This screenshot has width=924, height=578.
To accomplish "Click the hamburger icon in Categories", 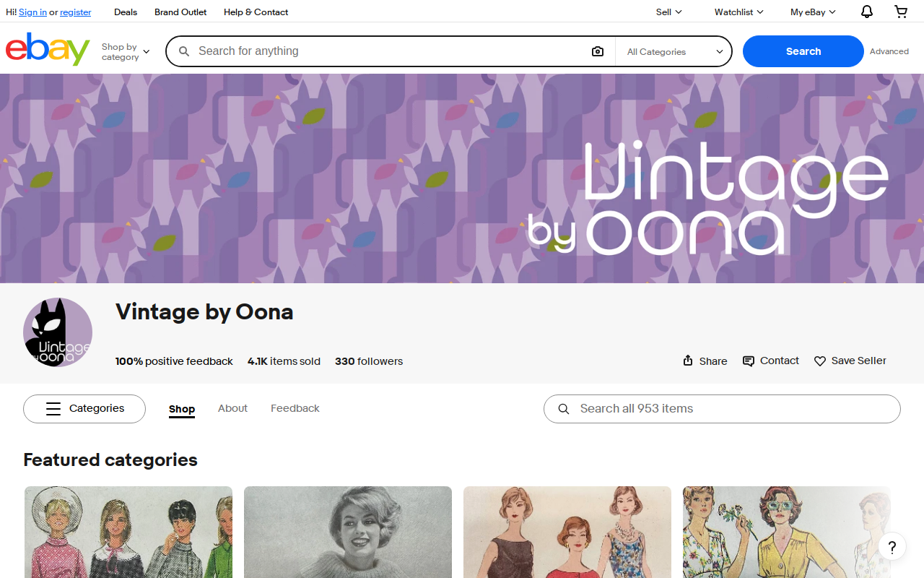I will 53,409.
